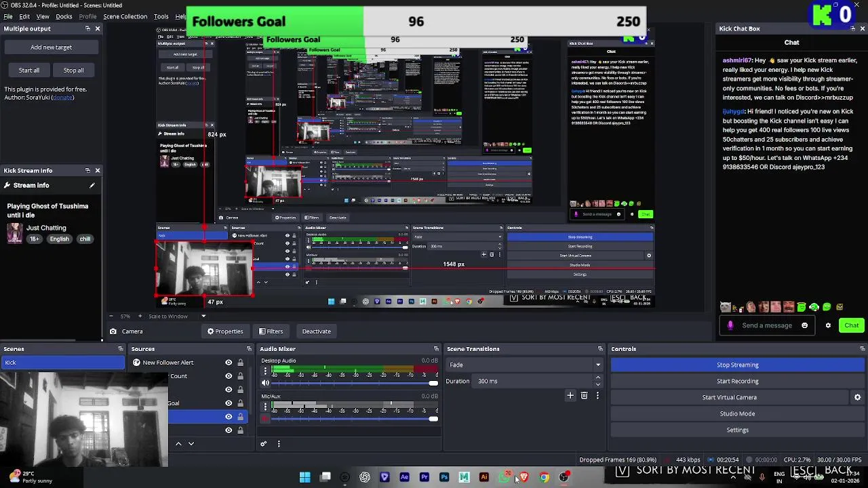Click Send a message chat field
Screen dimensions: 868x488
coord(766,325)
